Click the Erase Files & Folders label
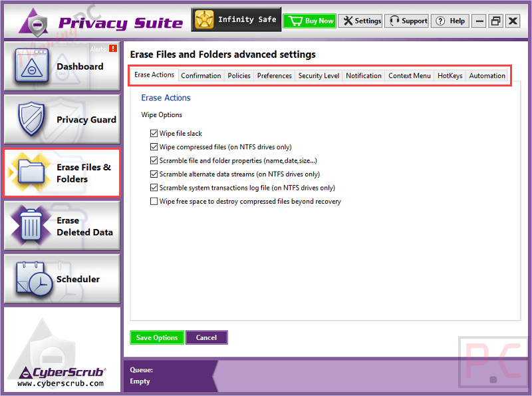532x396 pixels. pyautogui.click(x=84, y=173)
